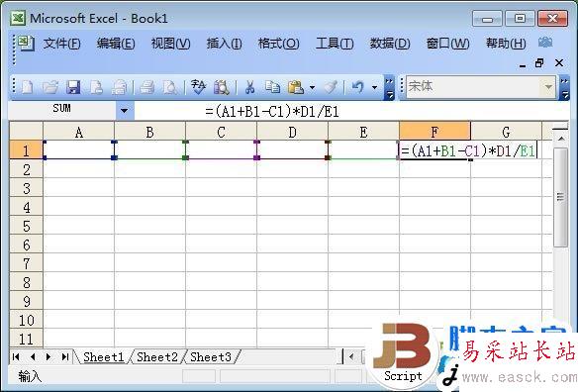578x392 pixels.
Task: Click the horizontal scrollbar left arrow
Action: (351, 356)
